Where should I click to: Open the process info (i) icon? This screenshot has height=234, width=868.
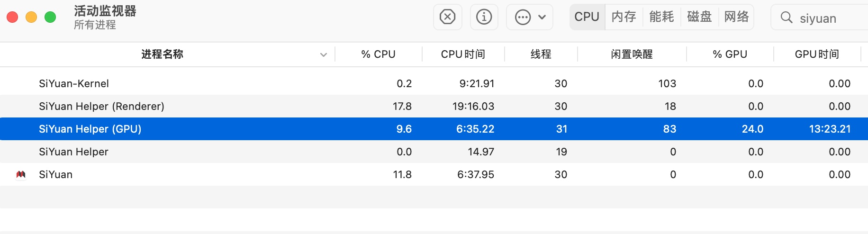click(x=484, y=17)
